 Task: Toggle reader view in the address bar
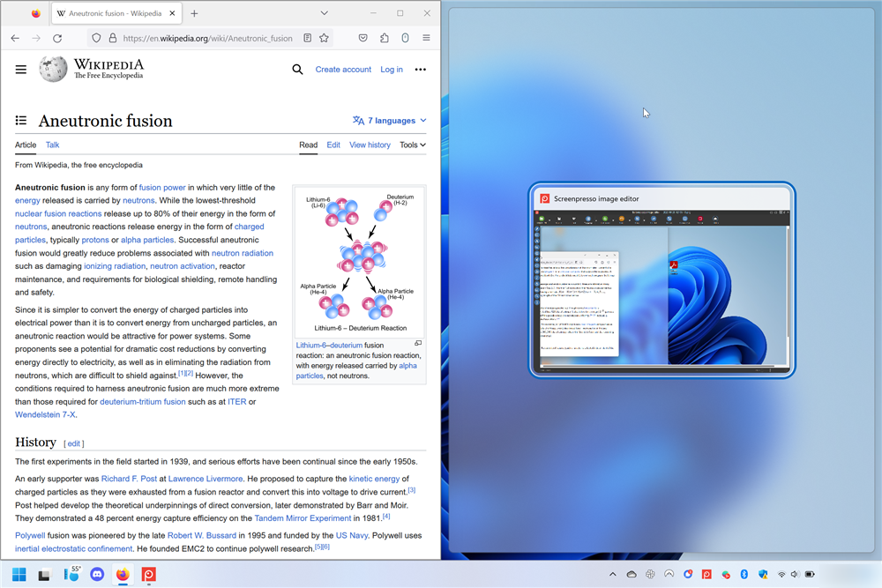point(308,38)
